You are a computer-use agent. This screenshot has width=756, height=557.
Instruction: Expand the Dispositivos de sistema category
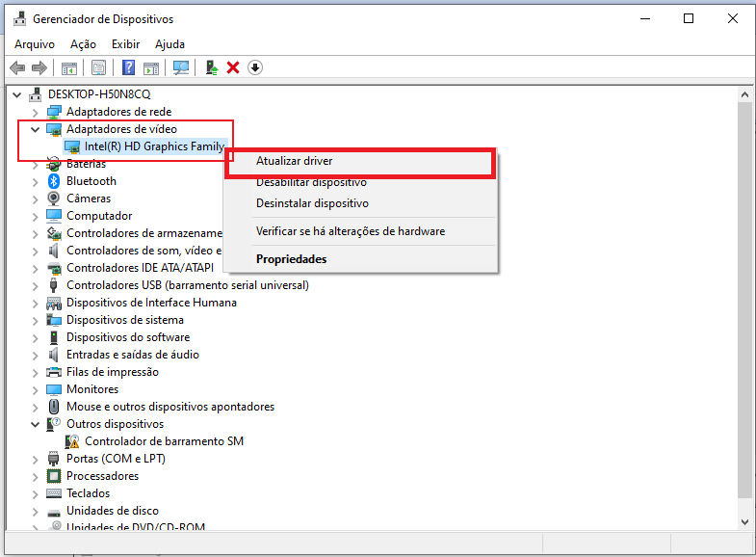click(35, 321)
